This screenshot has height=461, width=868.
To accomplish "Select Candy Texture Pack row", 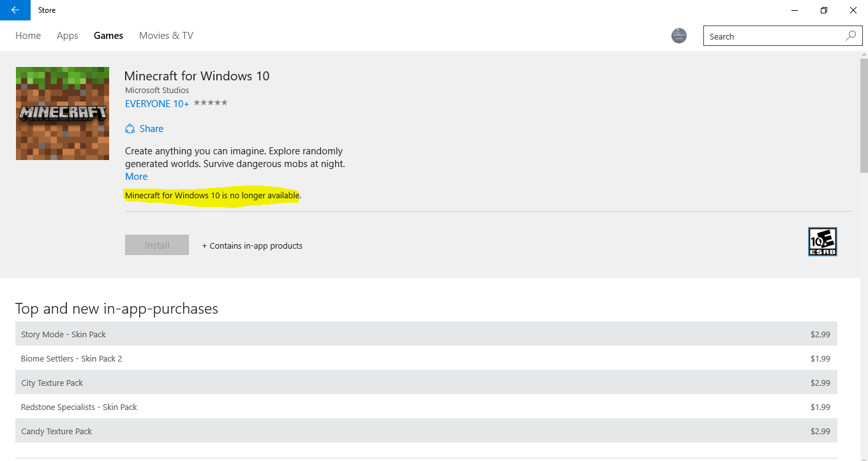I will coord(426,431).
